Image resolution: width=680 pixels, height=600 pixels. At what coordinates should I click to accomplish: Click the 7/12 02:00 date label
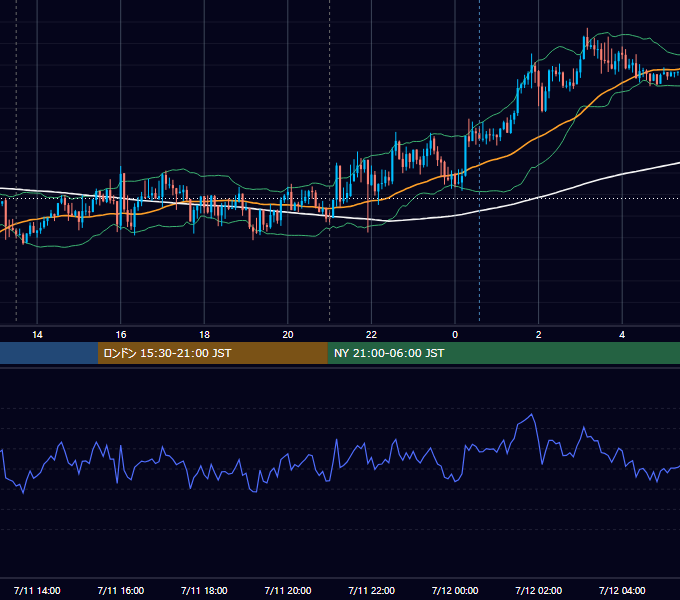[539, 590]
